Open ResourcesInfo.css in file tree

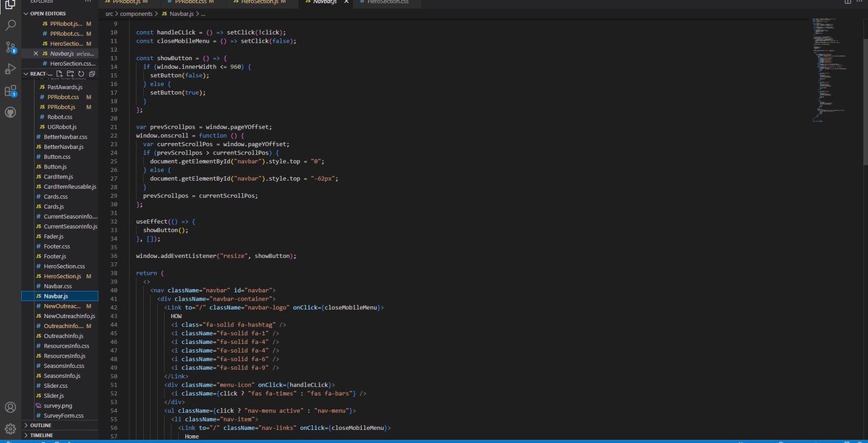click(x=60, y=345)
